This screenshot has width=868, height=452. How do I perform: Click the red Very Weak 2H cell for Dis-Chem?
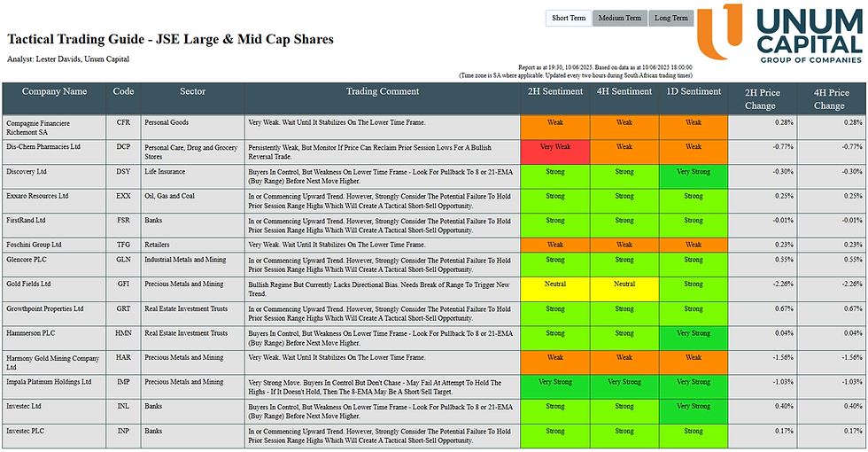point(555,152)
